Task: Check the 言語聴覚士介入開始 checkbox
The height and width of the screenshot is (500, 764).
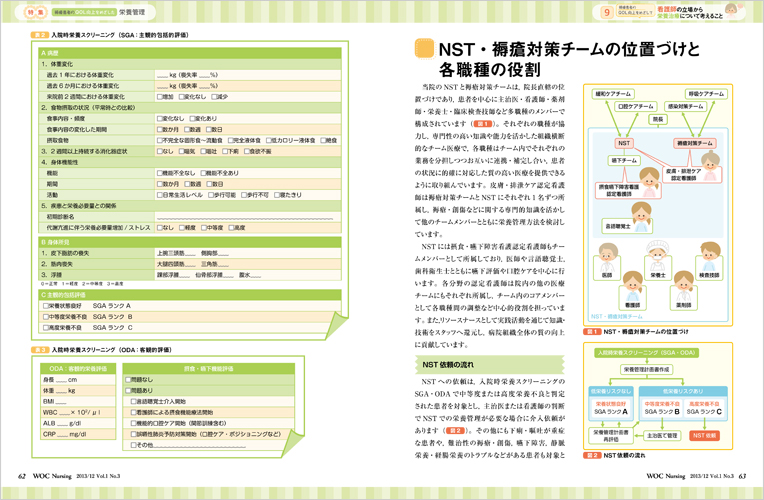Action: tap(134, 402)
